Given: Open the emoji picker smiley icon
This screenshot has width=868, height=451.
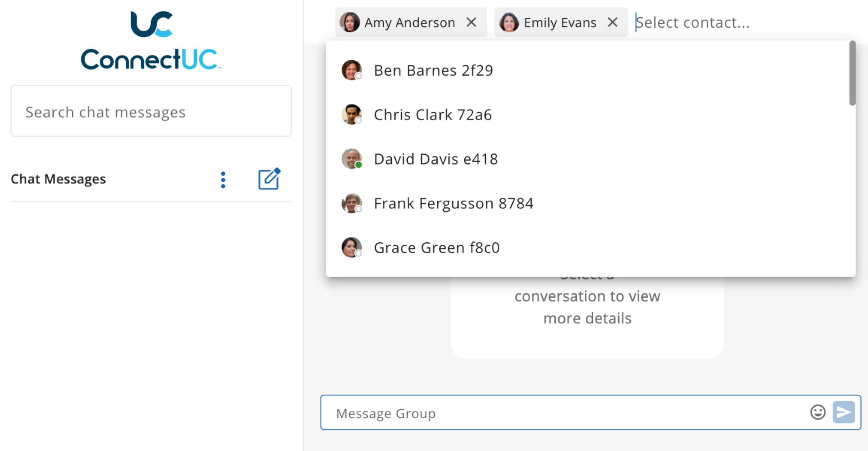Looking at the screenshot, I should pos(818,412).
